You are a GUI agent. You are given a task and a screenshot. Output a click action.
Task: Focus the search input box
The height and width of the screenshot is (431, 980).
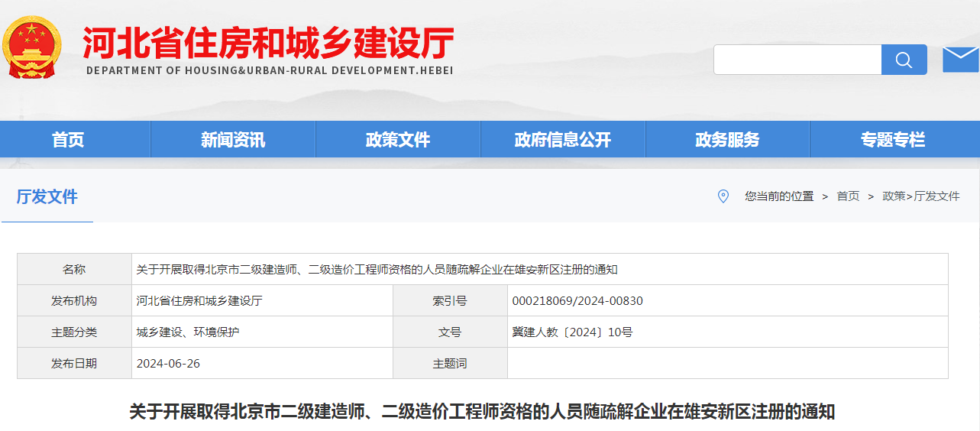(797, 60)
